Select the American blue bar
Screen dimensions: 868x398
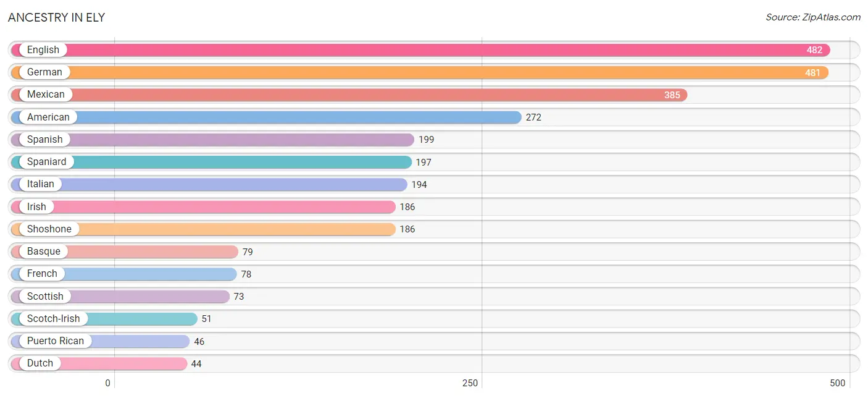pos(266,117)
